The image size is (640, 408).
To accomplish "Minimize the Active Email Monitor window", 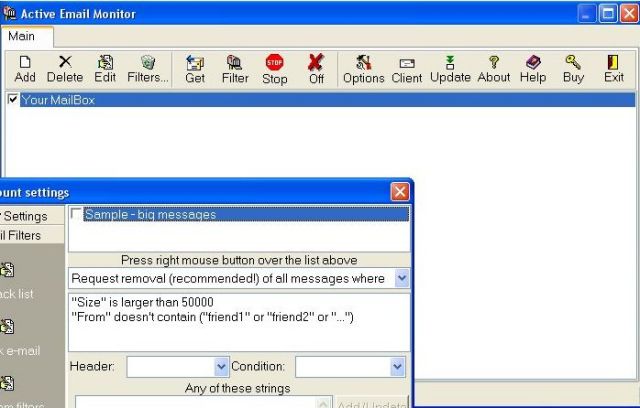I will tap(587, 14).
